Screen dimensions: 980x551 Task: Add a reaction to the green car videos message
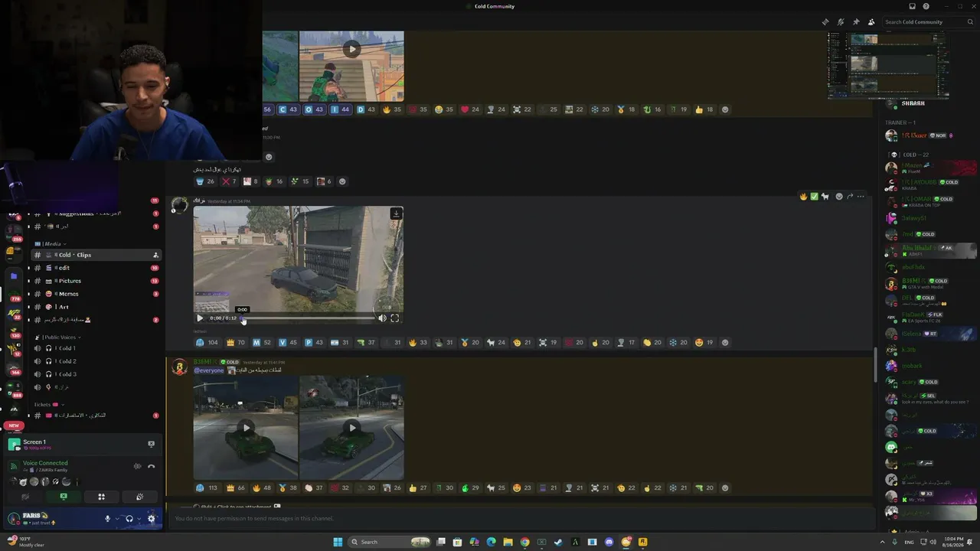(x=725, y=488)
